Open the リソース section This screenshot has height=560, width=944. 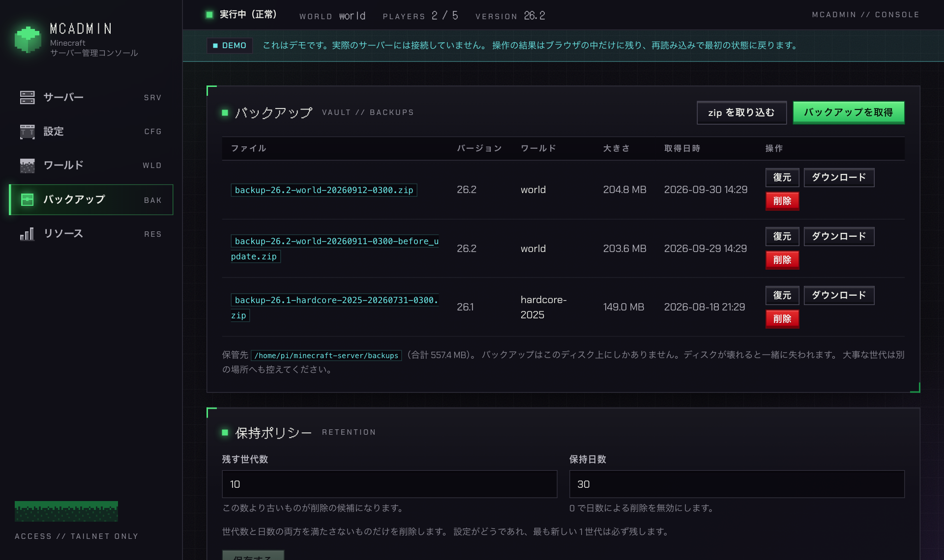[x=91, y=233]
